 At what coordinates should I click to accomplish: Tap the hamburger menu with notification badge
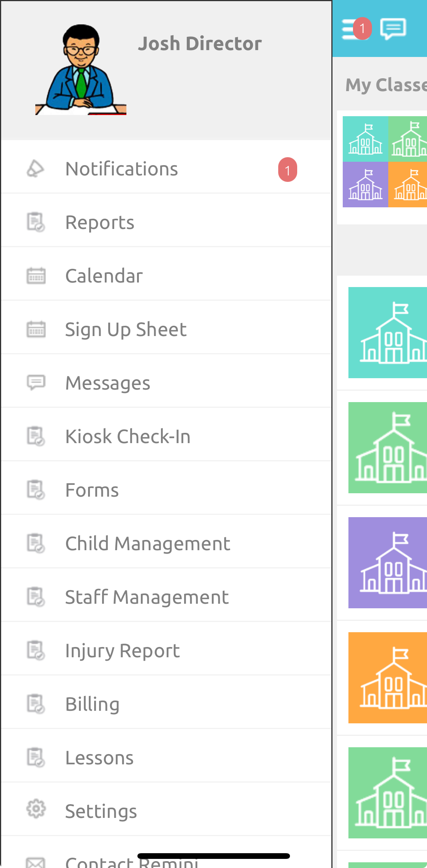tap(352, 28)
